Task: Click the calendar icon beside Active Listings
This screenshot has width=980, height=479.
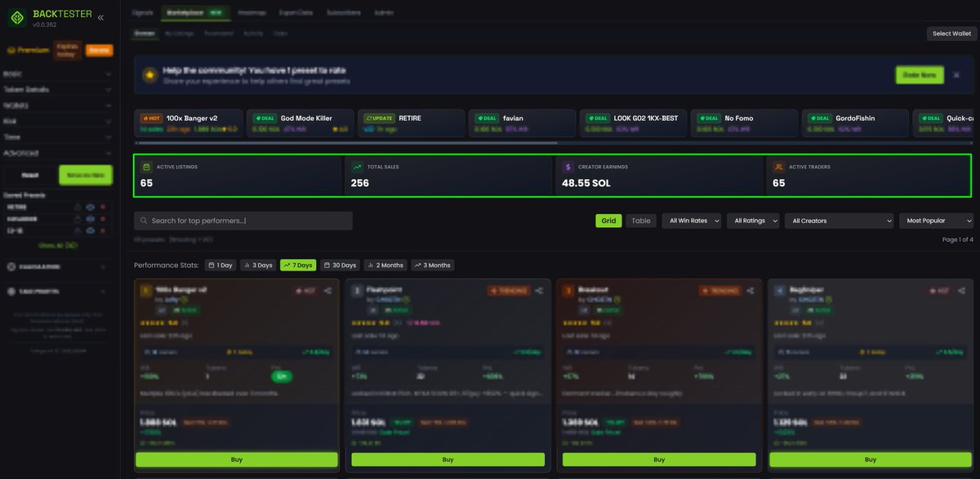Action: tap(147, 167)
